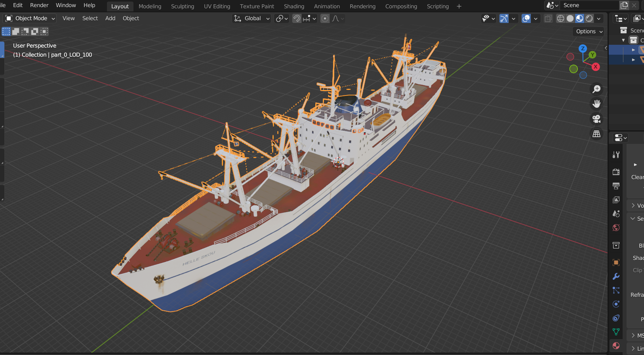The image size is (644, 355).
Task: Choose the Subtract Selection mode icon
Action: coord(25,31)
